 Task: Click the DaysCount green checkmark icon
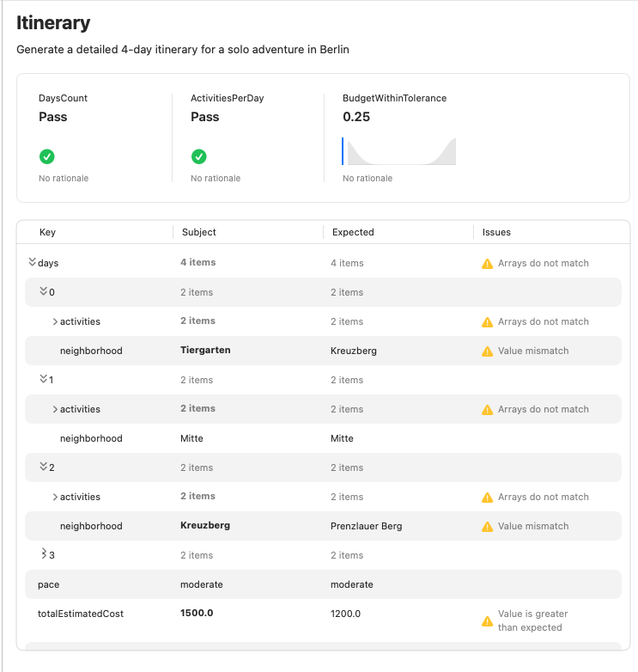pos(46,156)
